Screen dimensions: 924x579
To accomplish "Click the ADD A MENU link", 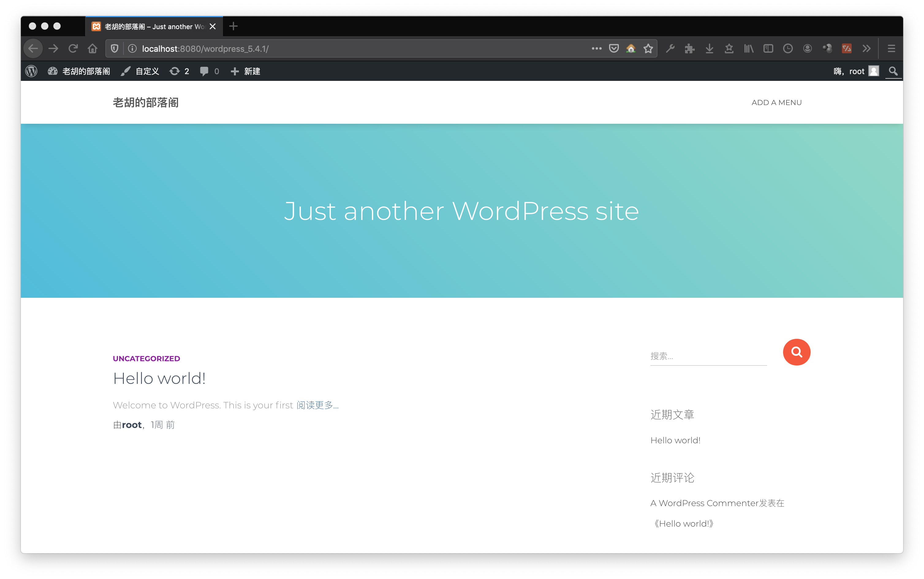I will (776, 103).
